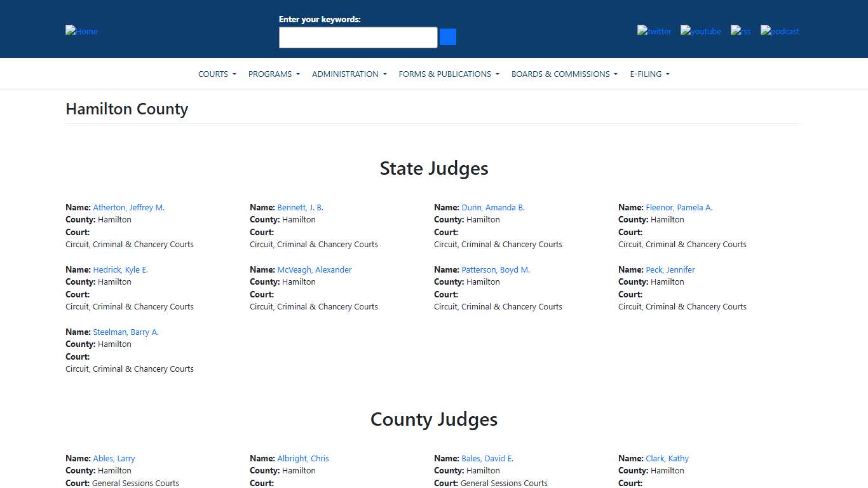This screenshot has width=868, height=488.
Task: Click the Home logo icon
Action: click(81, 31)
